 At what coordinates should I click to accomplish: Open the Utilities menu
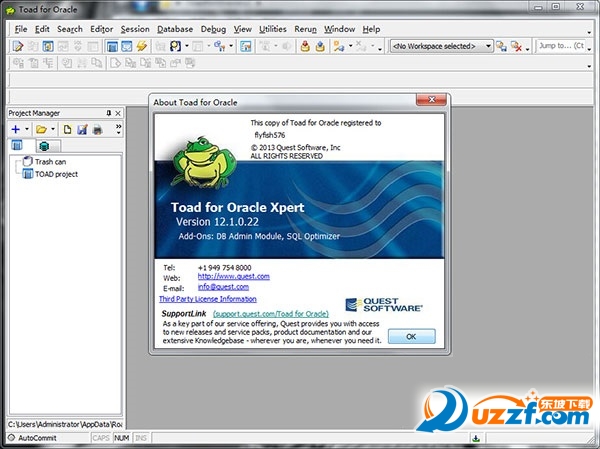pyautogui.click(x=273, y=29)
